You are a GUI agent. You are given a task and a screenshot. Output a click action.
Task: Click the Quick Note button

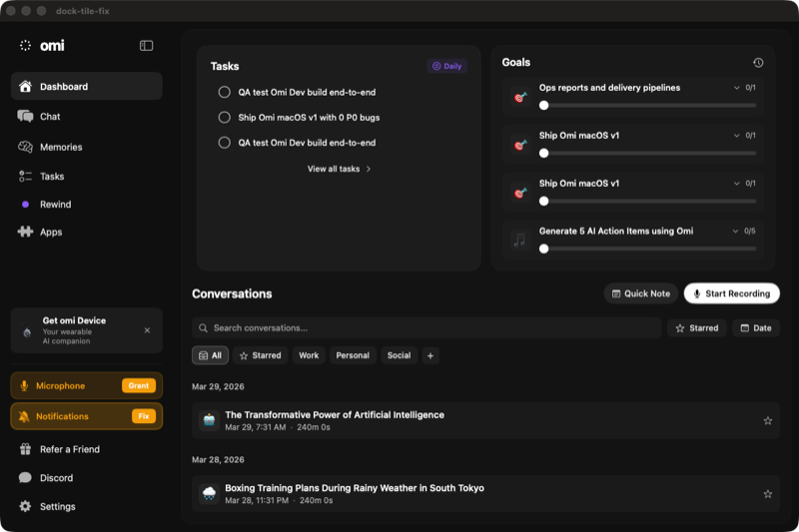coord(641,293)
